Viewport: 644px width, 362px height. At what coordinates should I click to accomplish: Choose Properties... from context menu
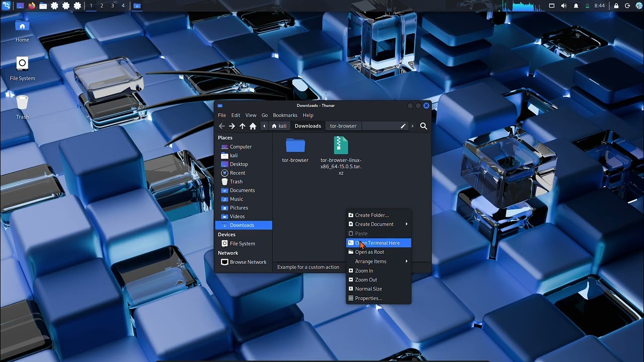point(379,298)
